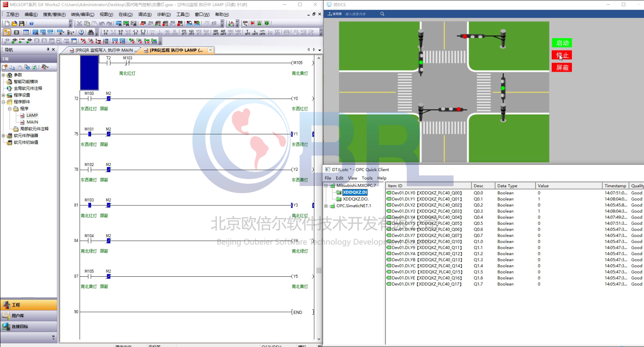Click the Open project folder icon
The height and width of the screenshot is (347, 644).
point(14,24)
